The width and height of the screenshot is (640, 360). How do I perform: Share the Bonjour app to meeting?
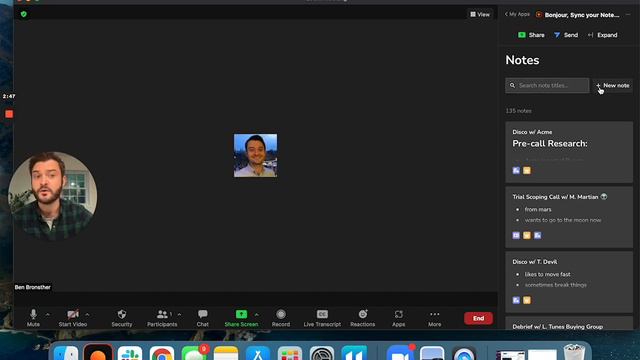531,35
